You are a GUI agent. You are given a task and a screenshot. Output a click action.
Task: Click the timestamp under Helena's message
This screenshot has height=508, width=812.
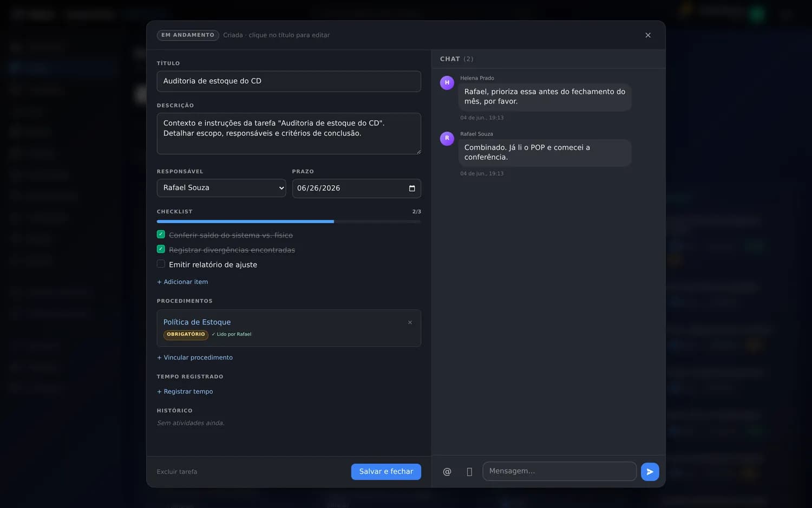click(482, 118)
